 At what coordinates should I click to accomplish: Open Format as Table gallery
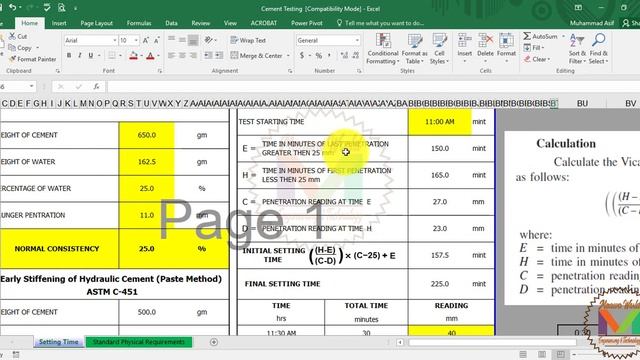[415, 49]
